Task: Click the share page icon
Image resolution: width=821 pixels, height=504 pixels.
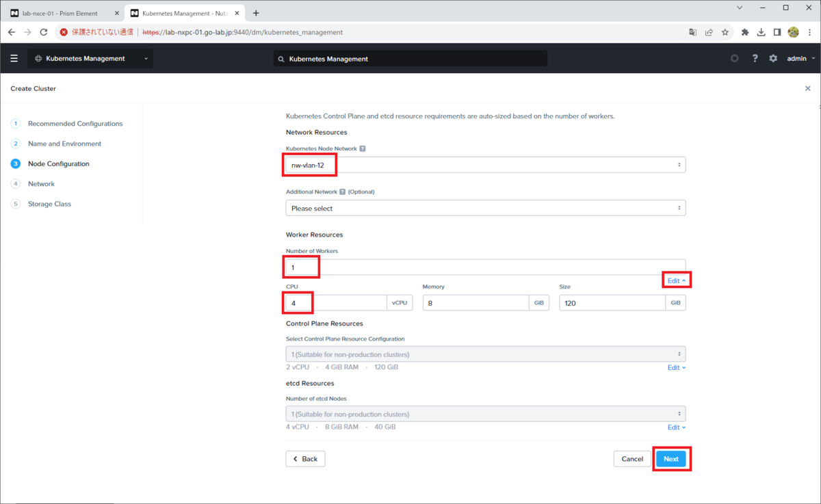Action: coord(709,32)
